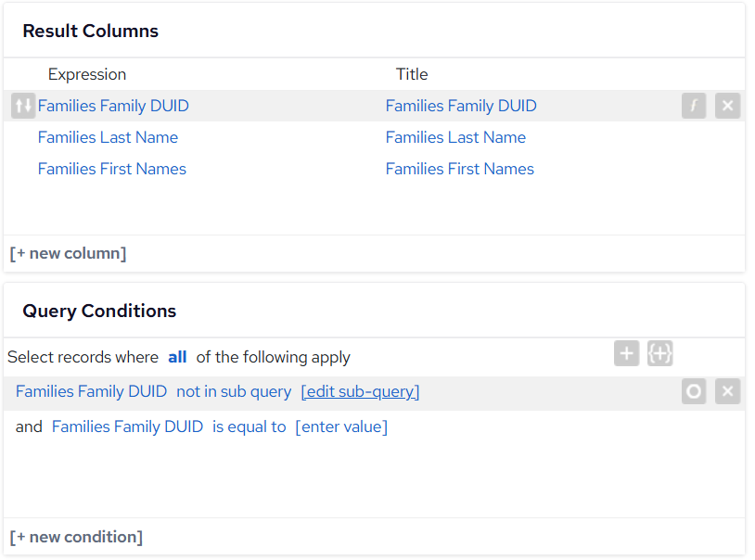This screenshot has width=755, height=560.
Task: Click the function icon on Family DUID column
Action: click(x=694, y=106)
